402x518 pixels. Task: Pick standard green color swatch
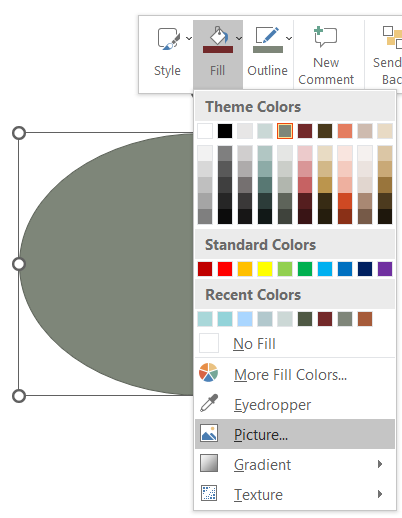pos(305,269)
